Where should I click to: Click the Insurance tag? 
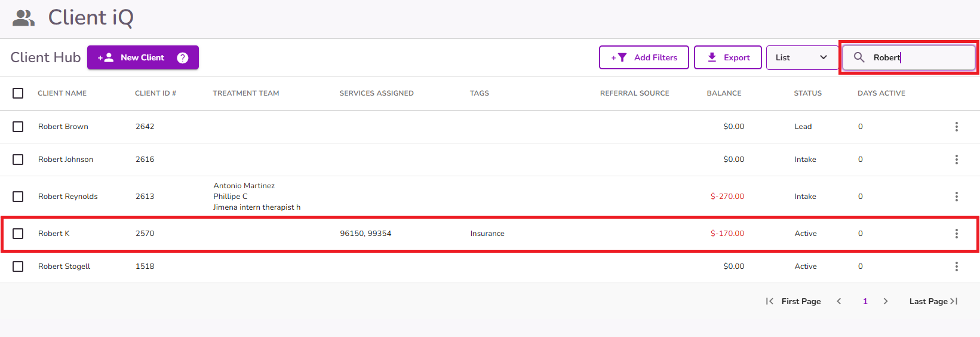click(487, 234)
